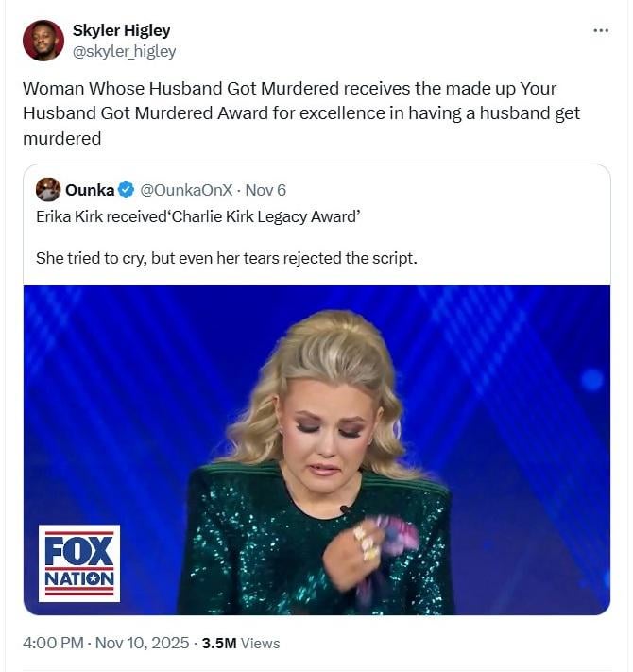The width and height of the screenshot is (633, 672).
Task: Click the Nov 6 quoted post date
Action: pos(265,190)
